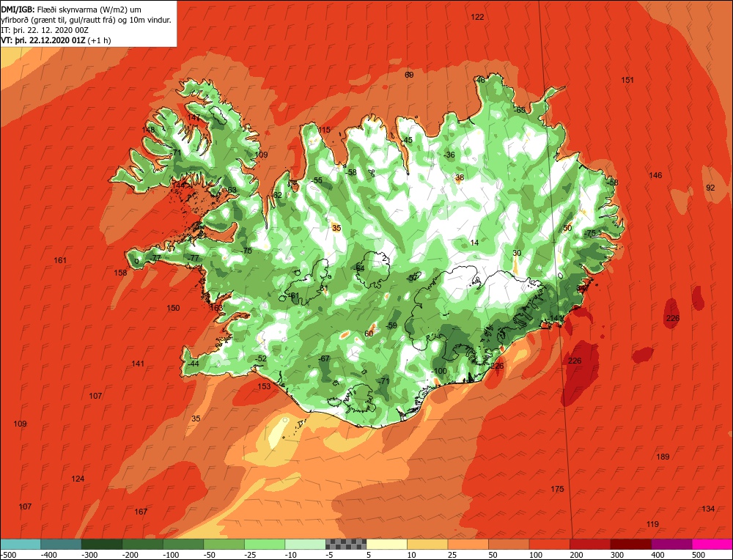Click the value 153 off the southwest coast
733x560 pixels.
[264, 386]
